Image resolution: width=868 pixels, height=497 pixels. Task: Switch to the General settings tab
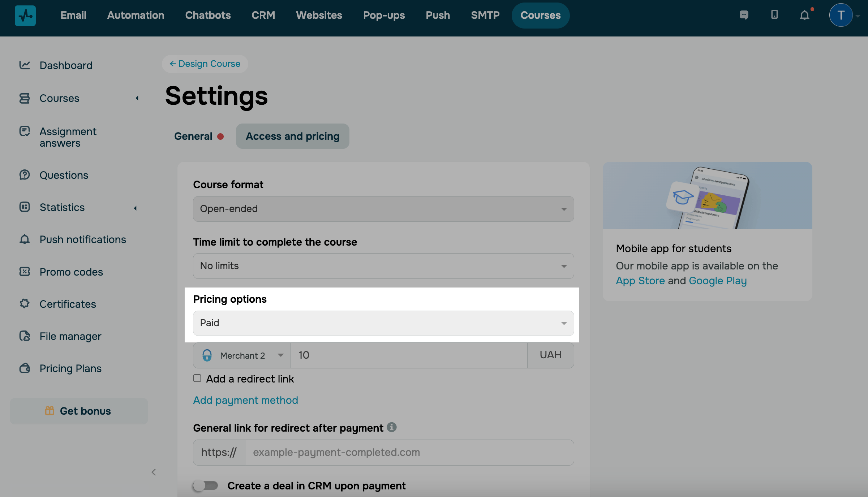193,136
